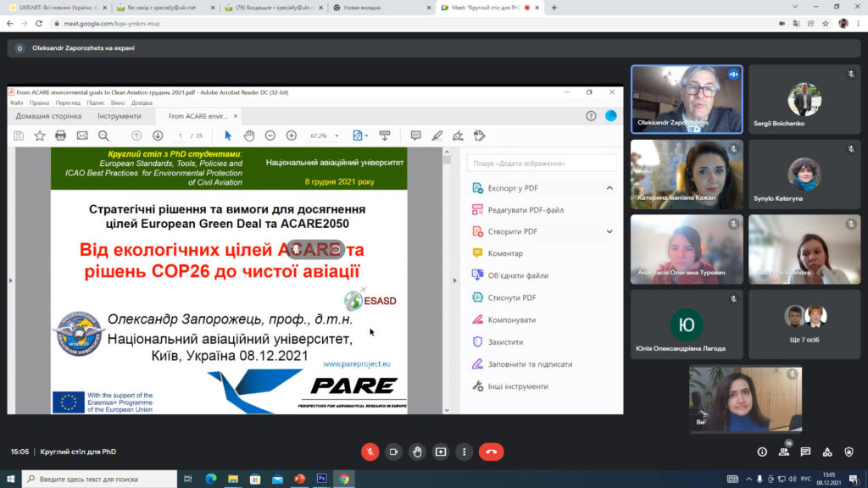This screenshot has height=488, width=868.
Task: Click the Present now screen share icon
Action: [440, 452]
